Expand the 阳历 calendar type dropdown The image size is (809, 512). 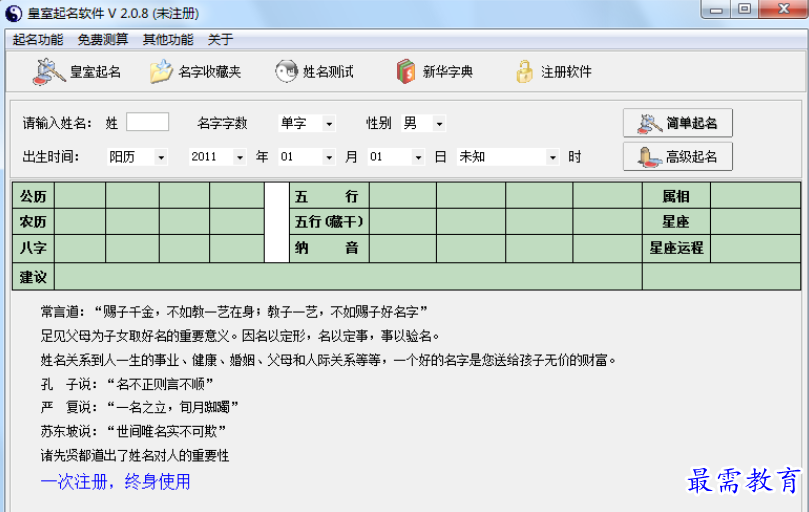161,157
